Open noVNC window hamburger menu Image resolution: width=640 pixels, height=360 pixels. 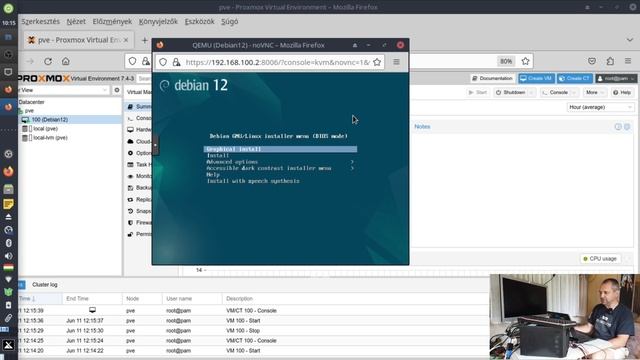pos(396,62)
